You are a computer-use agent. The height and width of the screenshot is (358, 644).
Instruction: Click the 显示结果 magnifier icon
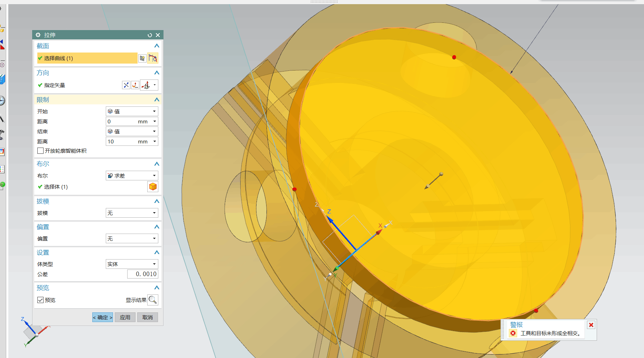coord(153,300)
